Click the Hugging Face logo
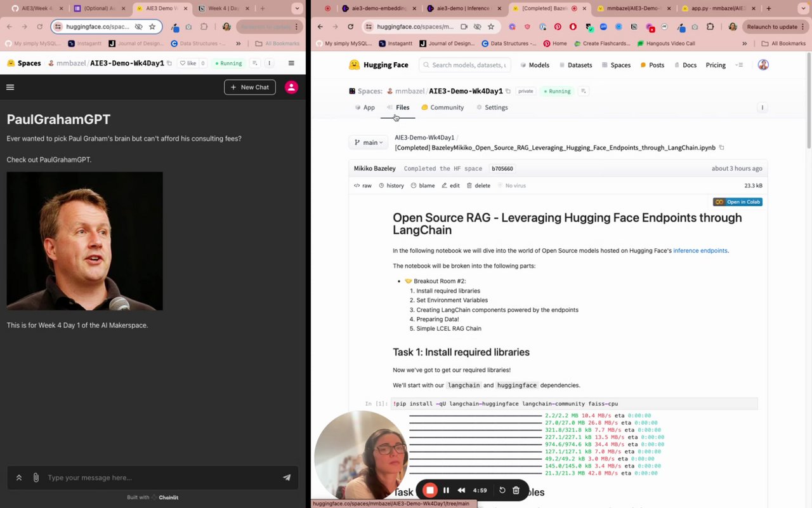Image resolution: width=812 pixels, height=508 pixels. (x=379, y=65)
